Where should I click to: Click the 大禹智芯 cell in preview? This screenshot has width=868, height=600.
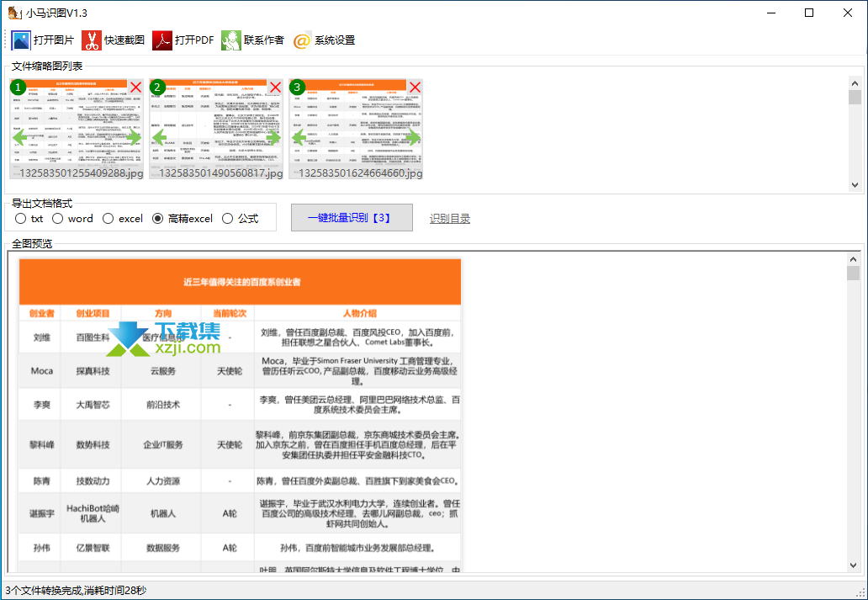pyautogui.click(x=93, y=405)
